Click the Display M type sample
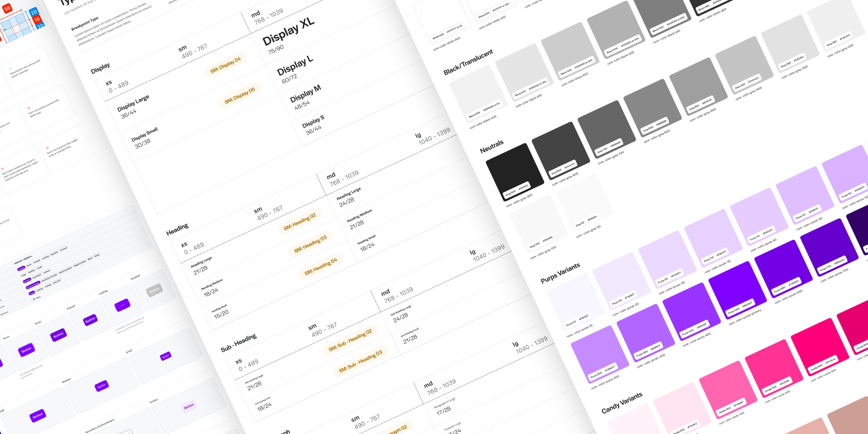The image size is (868, 434). pos(306,93)
